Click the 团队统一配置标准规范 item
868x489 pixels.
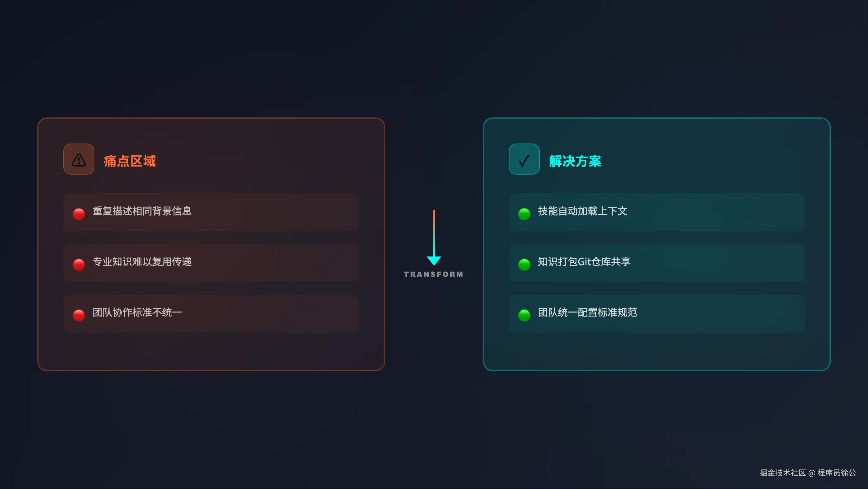[x=656, y=313]
